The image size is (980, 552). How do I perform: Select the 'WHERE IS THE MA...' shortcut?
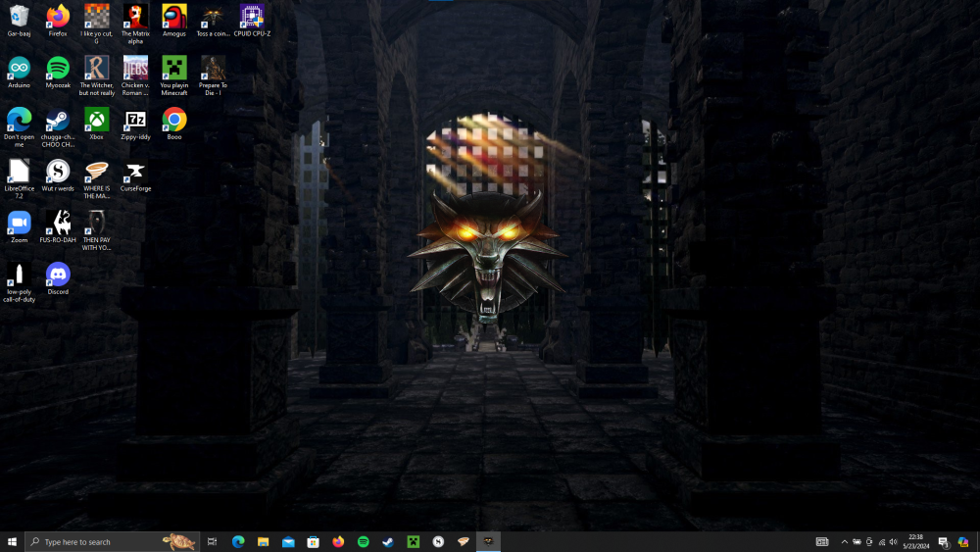pyautogui.click(x=96, y=178)
